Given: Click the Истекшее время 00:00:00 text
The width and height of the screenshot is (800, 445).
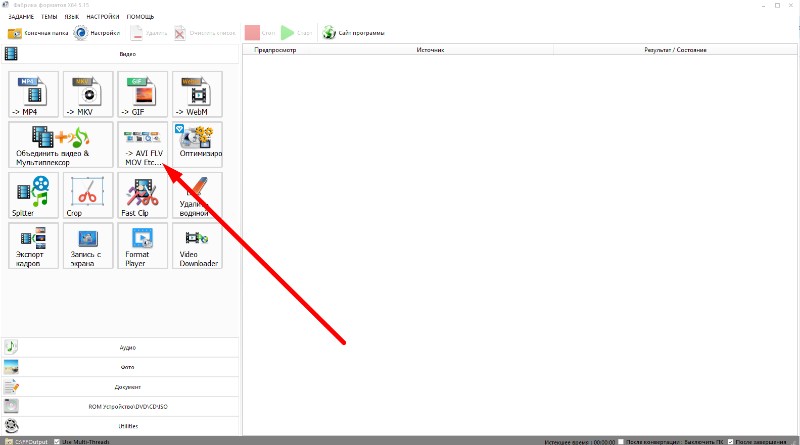Looking at the screenshot, I should point(580,442).
